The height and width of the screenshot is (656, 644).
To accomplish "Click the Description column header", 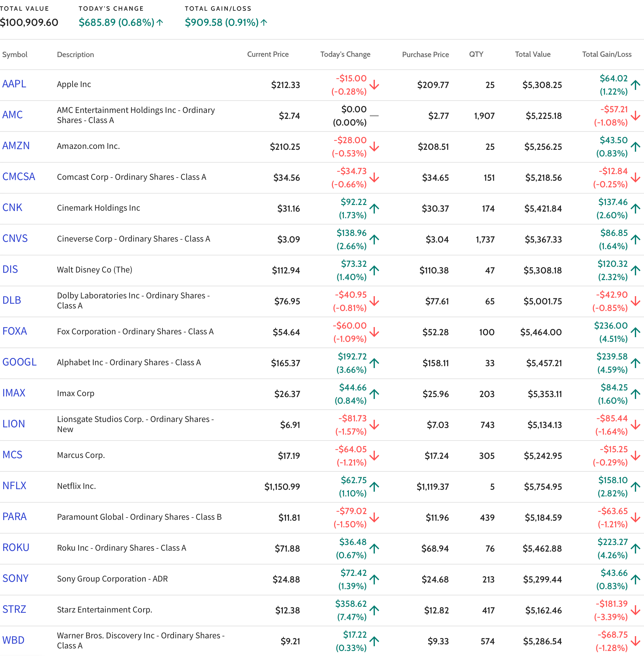I will 75,55.
